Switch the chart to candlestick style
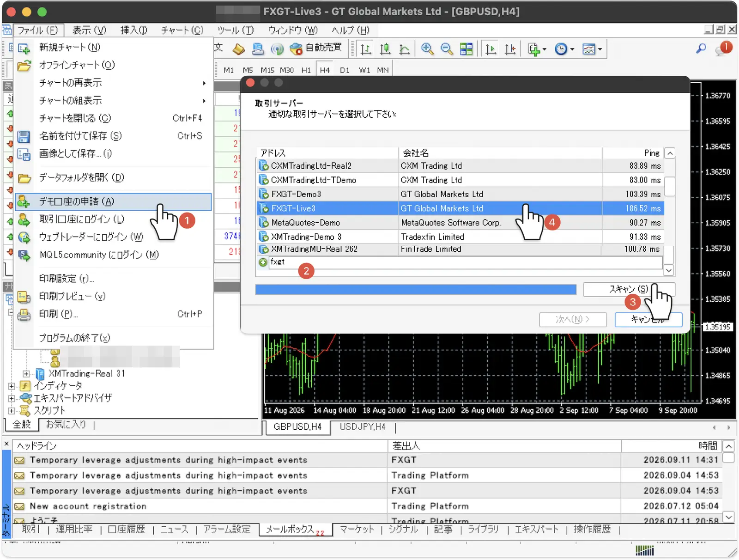The height and width of the screenshot is (560, 739). (385, 49)
